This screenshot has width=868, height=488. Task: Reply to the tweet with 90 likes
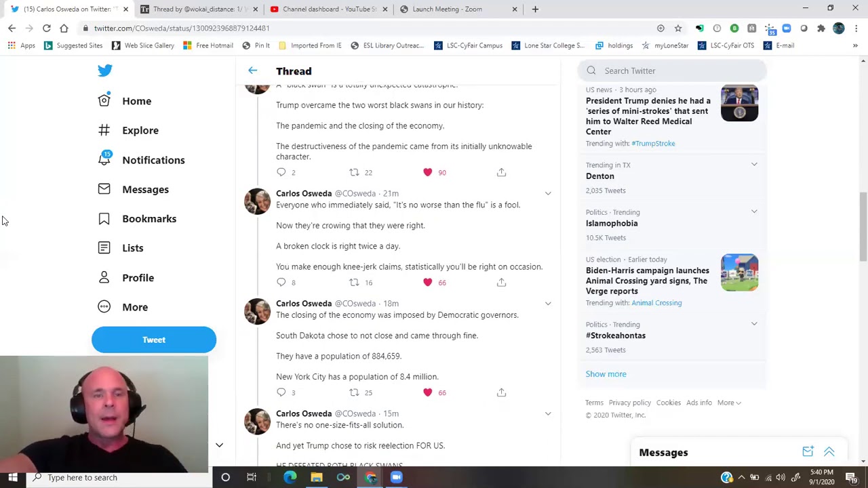pos(281,172)
